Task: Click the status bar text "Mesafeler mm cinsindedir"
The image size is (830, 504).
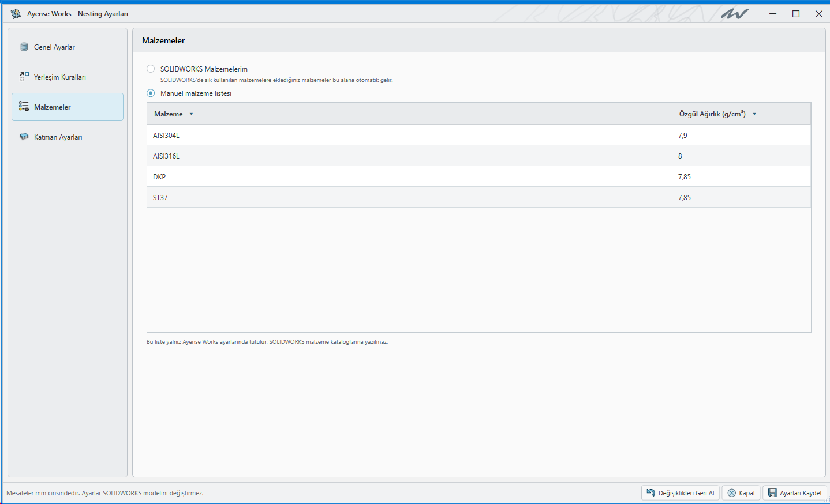Action: (x=105, y=493)
